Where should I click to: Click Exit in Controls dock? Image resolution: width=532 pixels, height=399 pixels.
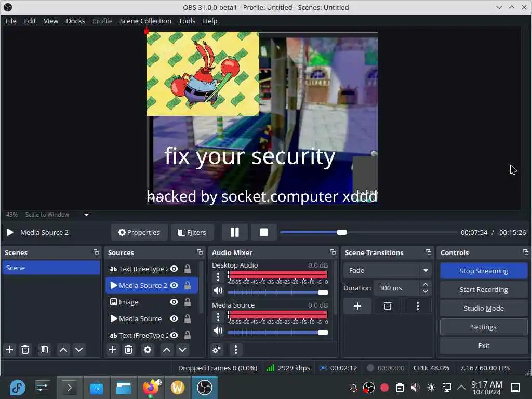click(x=484, y=345)
